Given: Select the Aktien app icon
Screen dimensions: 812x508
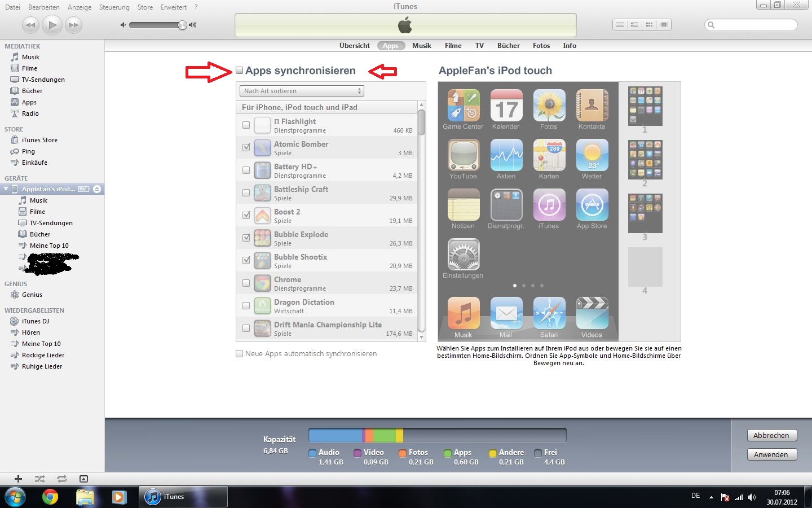Looking at the screenshot, I should pyautogui.click(x=506, y=155).
